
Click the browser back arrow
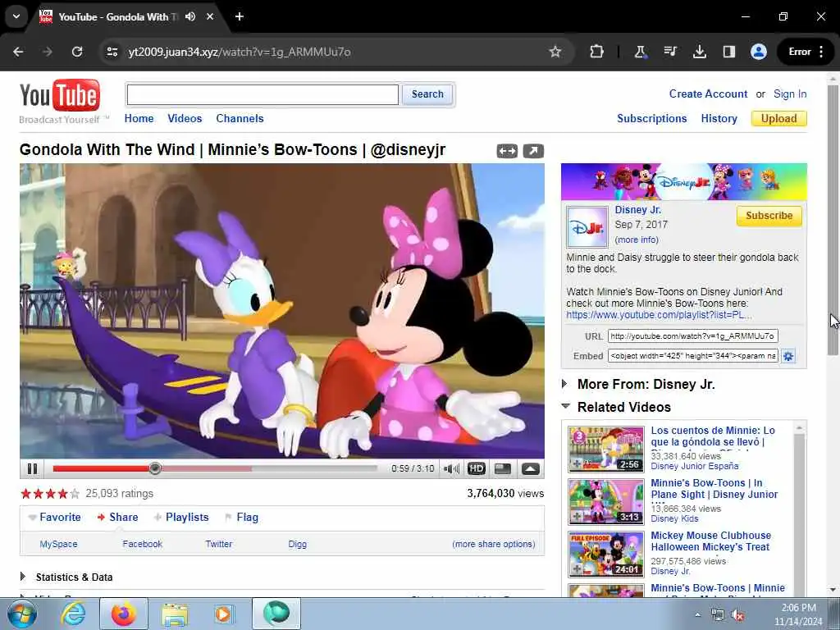point(18,52)
